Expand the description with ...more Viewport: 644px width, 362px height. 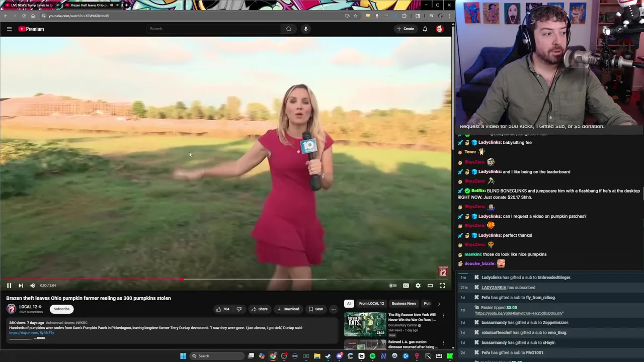pos(40,338)
